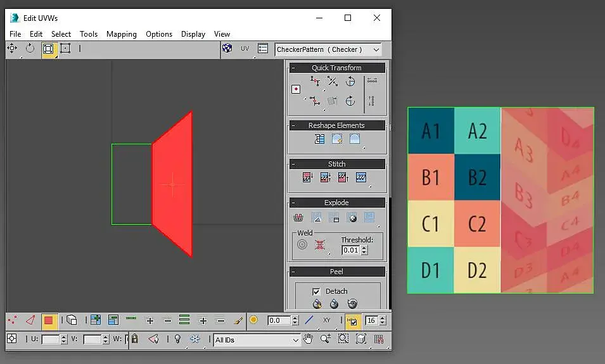Open the All IDs material dropdown
This screenshot has height=364, width=605.
(257, 340)
